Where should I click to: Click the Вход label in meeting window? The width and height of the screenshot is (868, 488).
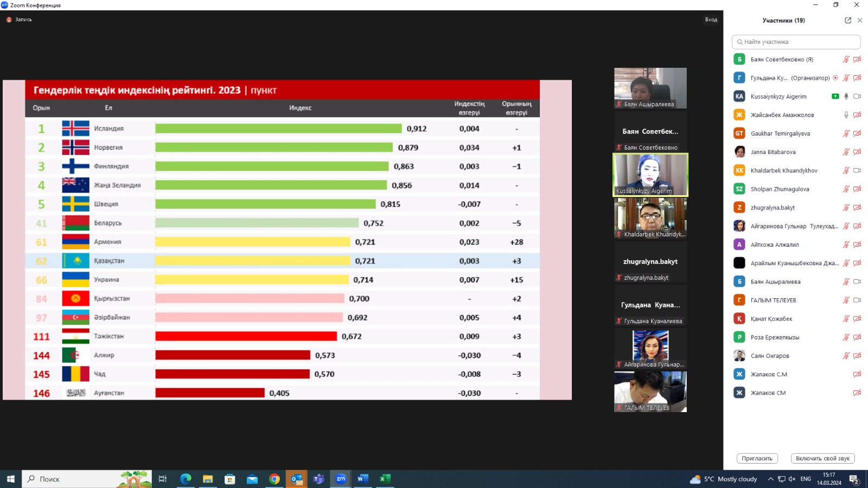tap(711, 20)
